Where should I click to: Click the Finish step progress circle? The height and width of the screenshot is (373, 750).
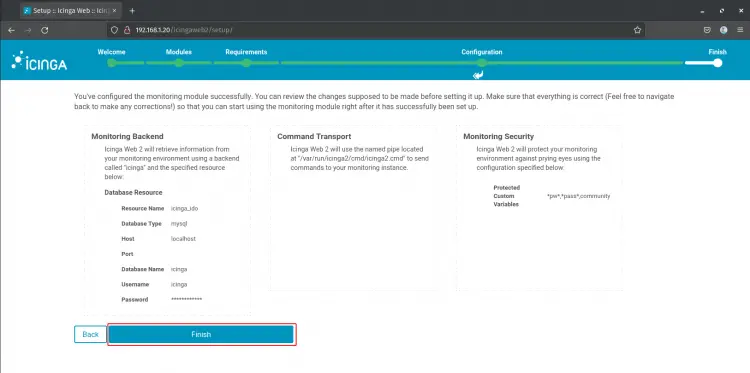pos(717,63)
